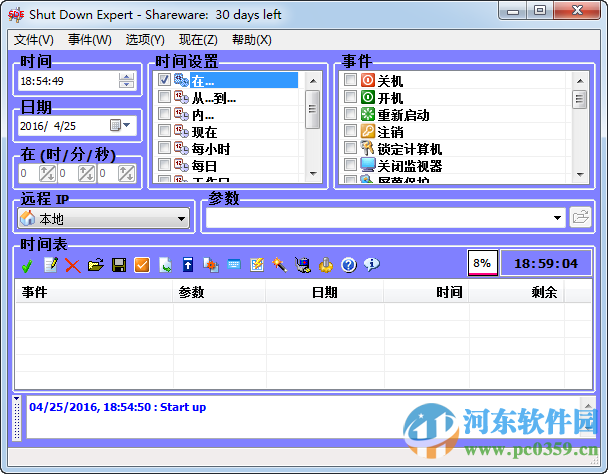Check the 内... time setting checkbox
The image size is (608, 474).
point(164,114)
